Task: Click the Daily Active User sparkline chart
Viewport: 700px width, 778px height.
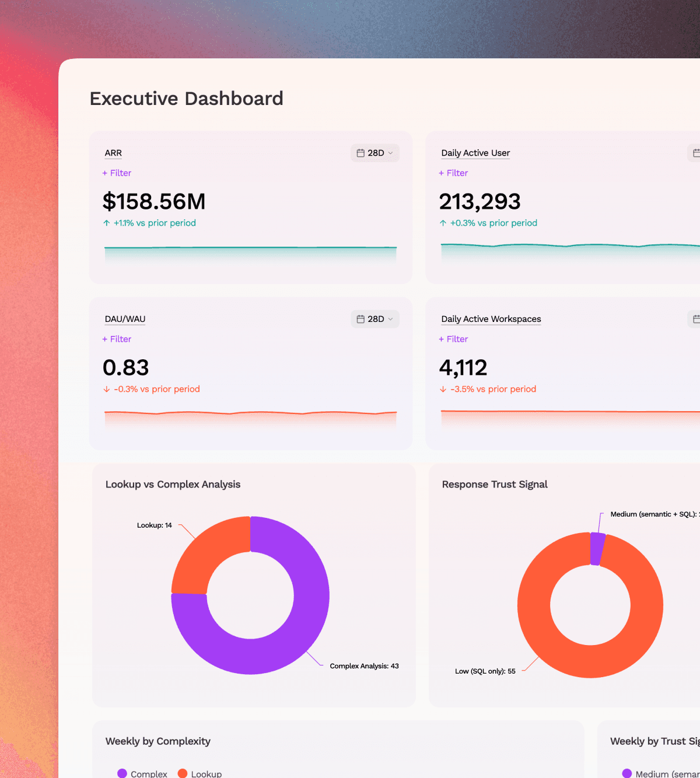Action: click(570, 254)
